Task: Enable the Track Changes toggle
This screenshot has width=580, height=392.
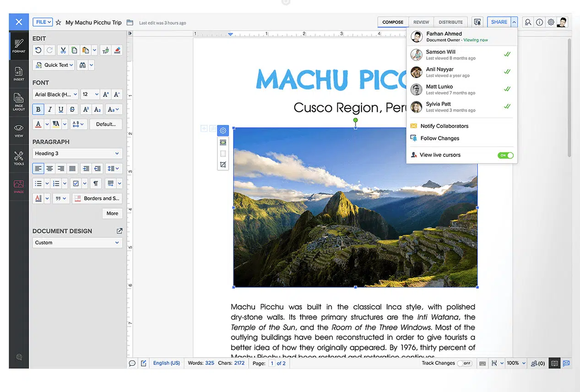Action: pos(465,363)
